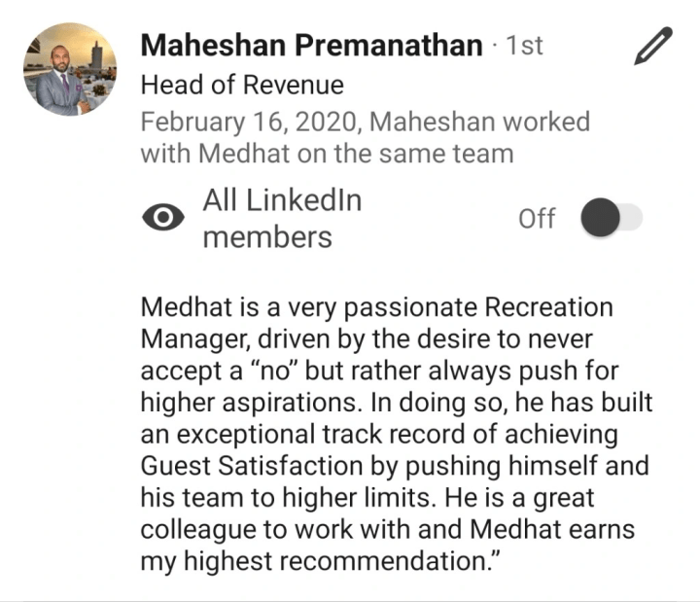Select the Head of Revenue headline

pyautogui.click(x=242, y=86)
